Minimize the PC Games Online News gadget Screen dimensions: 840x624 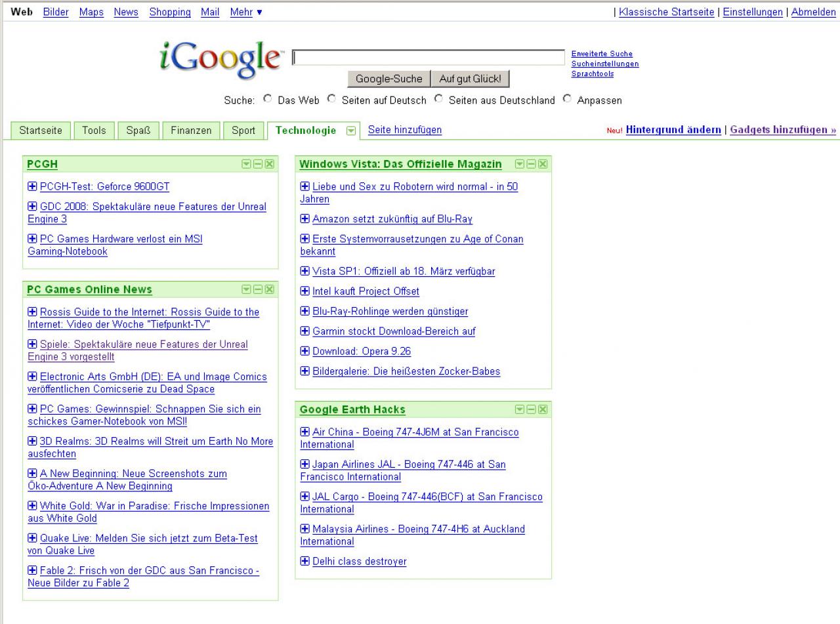pos(258,289)
